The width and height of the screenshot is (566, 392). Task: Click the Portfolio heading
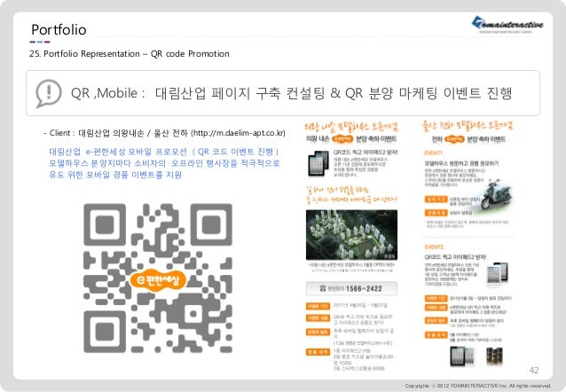point(59,29)
